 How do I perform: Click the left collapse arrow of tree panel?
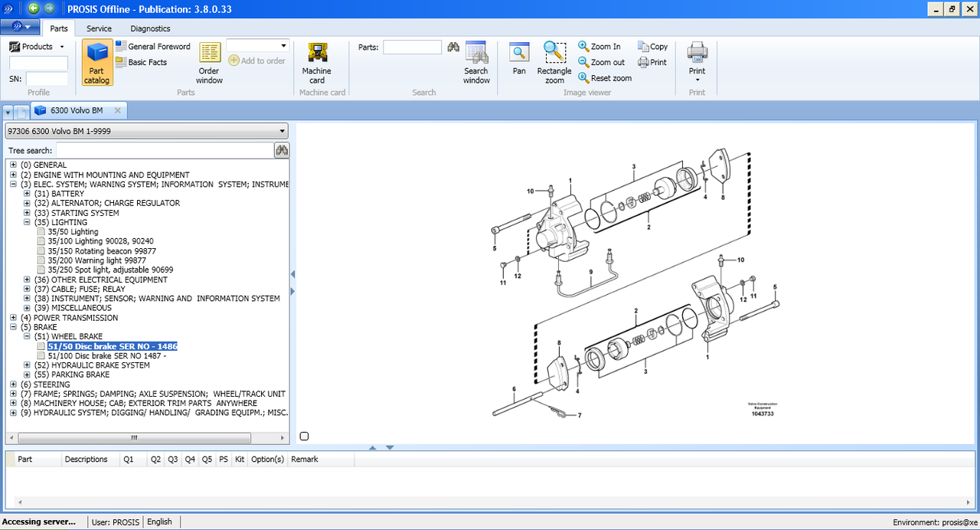[292, 273]
